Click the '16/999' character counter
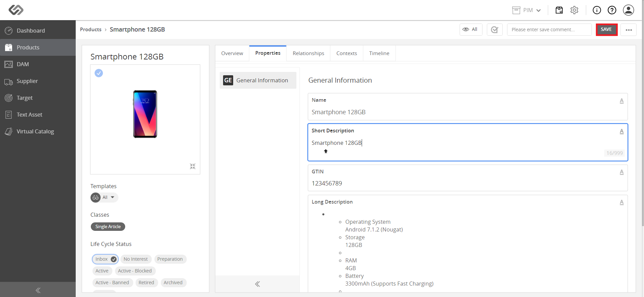Screen dimensions: 644x297 click(x=614, y=153)
